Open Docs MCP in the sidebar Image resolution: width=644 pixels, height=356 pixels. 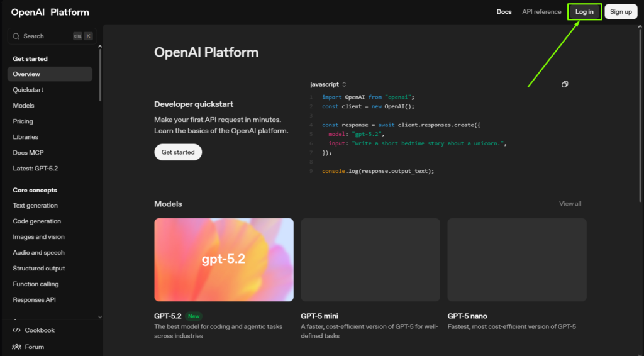(28, 153)
